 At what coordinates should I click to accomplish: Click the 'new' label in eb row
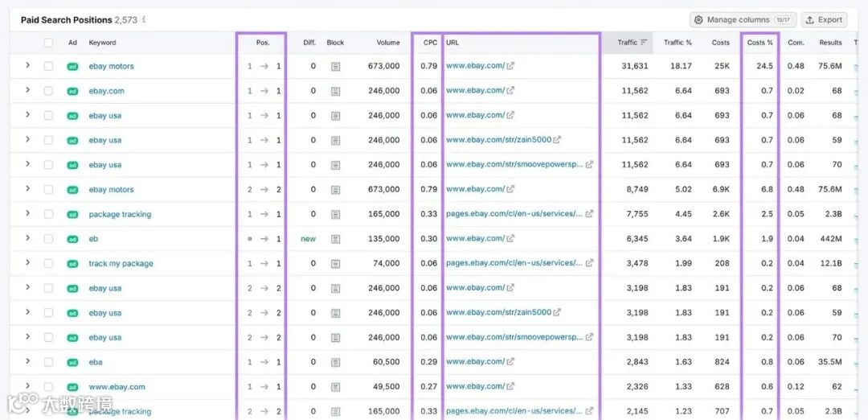click(x=308, y=239)
